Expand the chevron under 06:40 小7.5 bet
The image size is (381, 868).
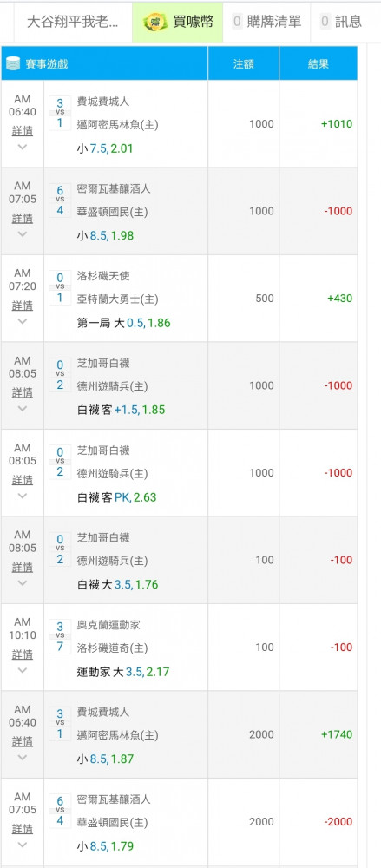coord(23,148)
